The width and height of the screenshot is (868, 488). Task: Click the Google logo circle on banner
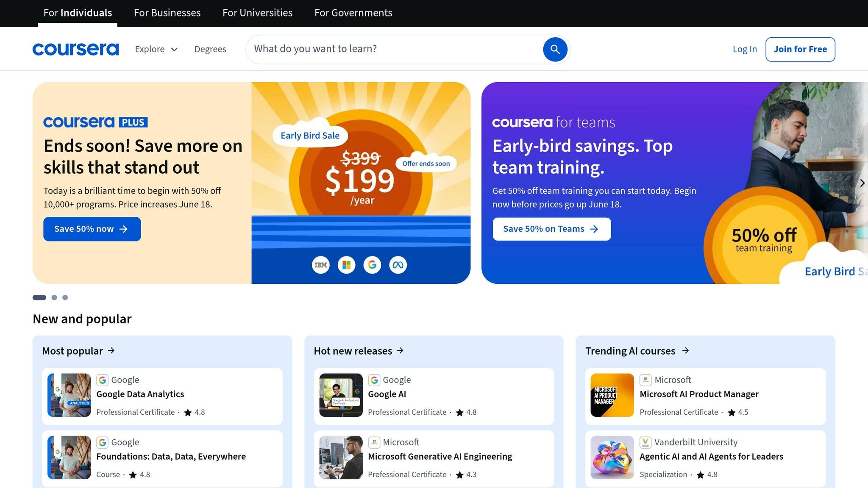[372, 265]
